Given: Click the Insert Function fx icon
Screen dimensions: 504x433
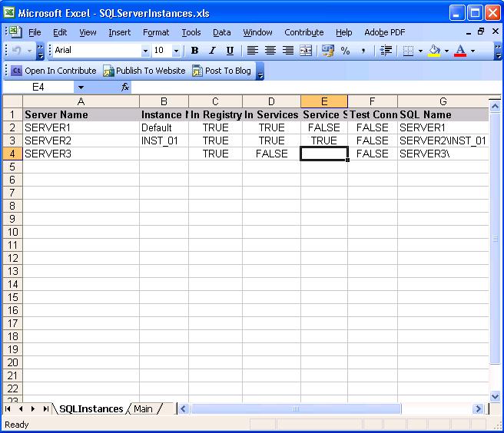Looking at the screenshot, I should [x=125, y=88].
